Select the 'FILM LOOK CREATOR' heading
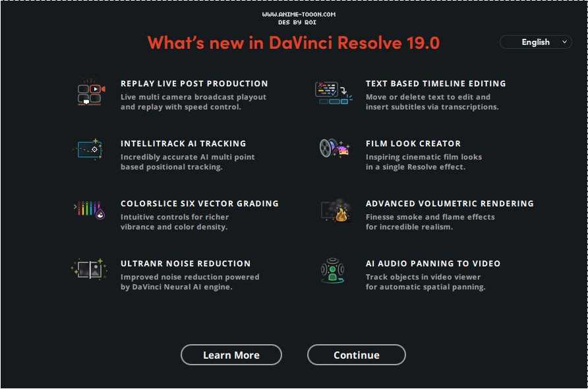The image size is (588, 389). [x=413, y=144]
